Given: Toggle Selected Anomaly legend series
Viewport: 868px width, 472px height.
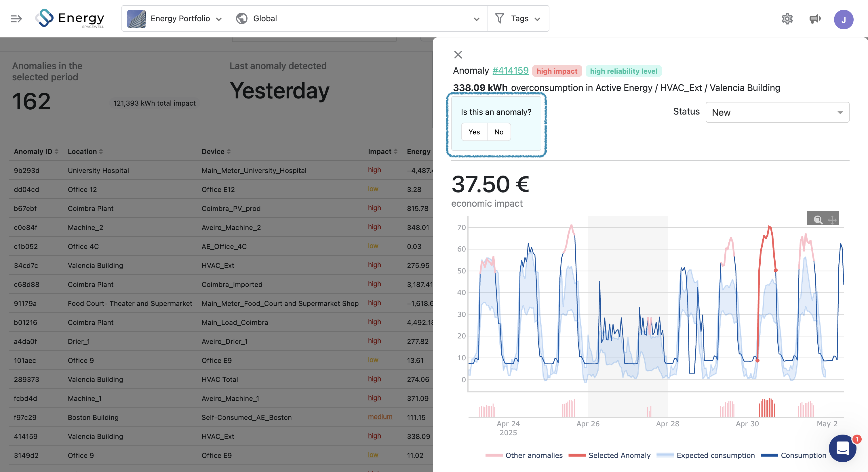Looking at the screenshot, I should [619, 455].
